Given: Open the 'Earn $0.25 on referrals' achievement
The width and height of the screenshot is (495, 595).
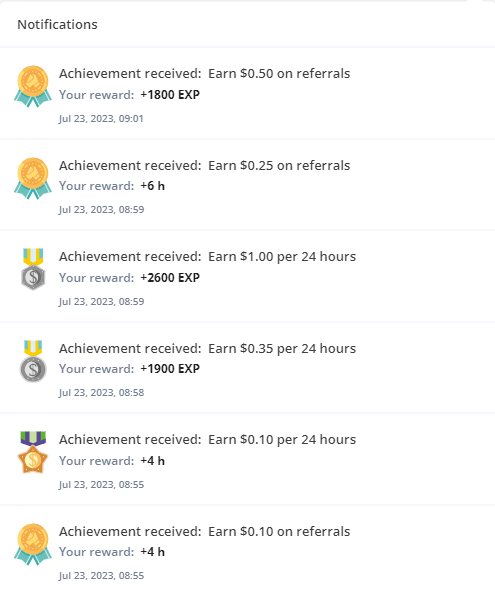Looking at the screenshot, I should coord(279,165).
